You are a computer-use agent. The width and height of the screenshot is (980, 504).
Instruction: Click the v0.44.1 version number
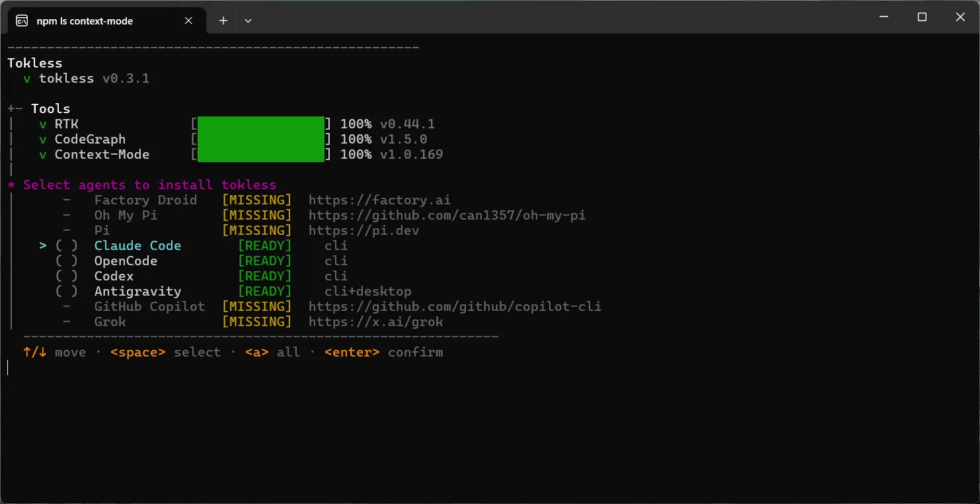[408, 124]
